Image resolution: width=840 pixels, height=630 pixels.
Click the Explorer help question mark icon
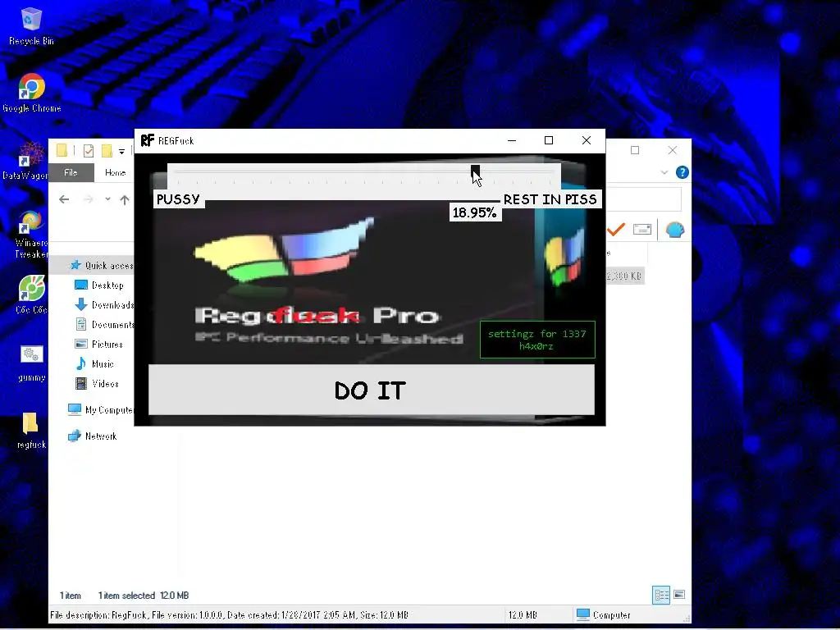coord(682,172)
